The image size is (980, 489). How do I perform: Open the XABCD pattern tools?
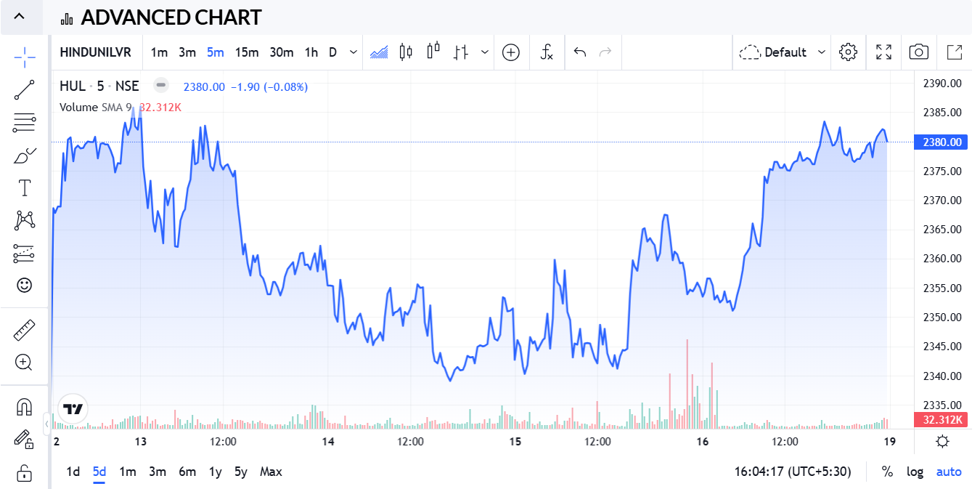point(24,220)
